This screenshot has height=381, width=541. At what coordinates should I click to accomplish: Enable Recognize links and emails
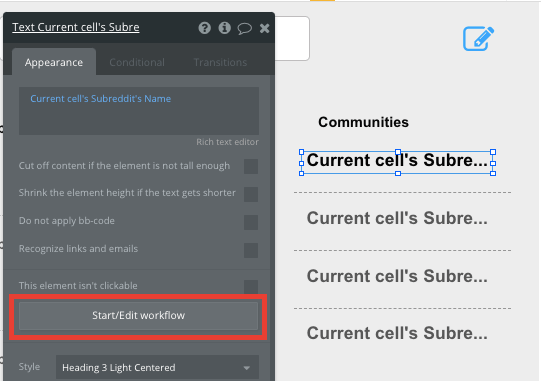251,250
